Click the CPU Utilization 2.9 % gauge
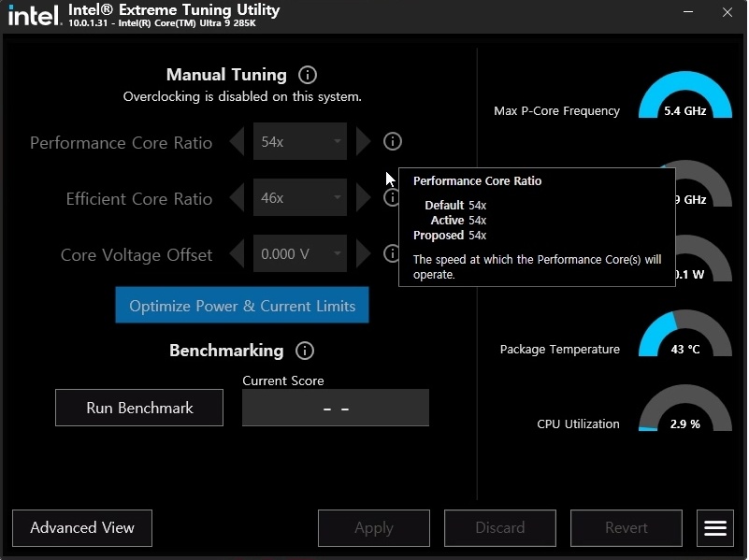749x560 pixels. point(685,408)
